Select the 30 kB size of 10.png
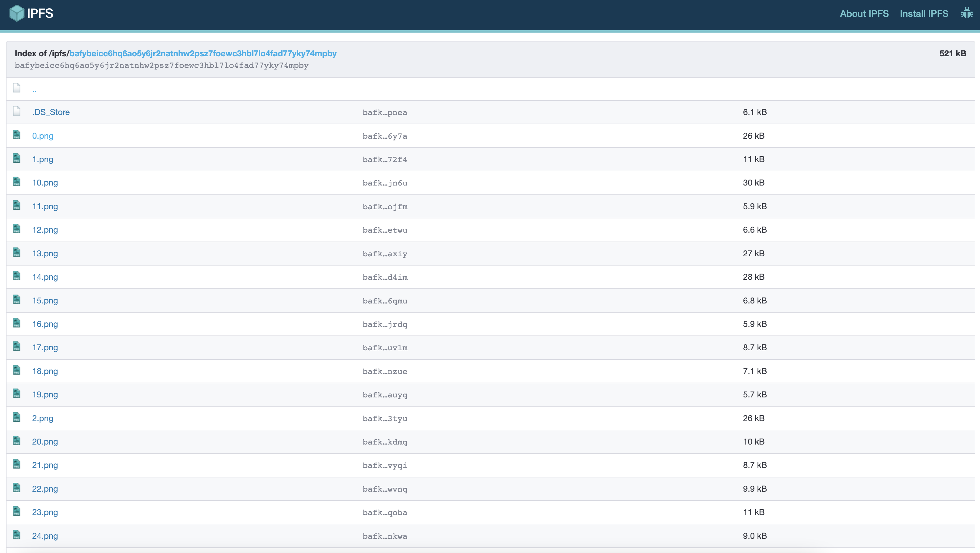980x553 pixels. [x=753, y=183]
